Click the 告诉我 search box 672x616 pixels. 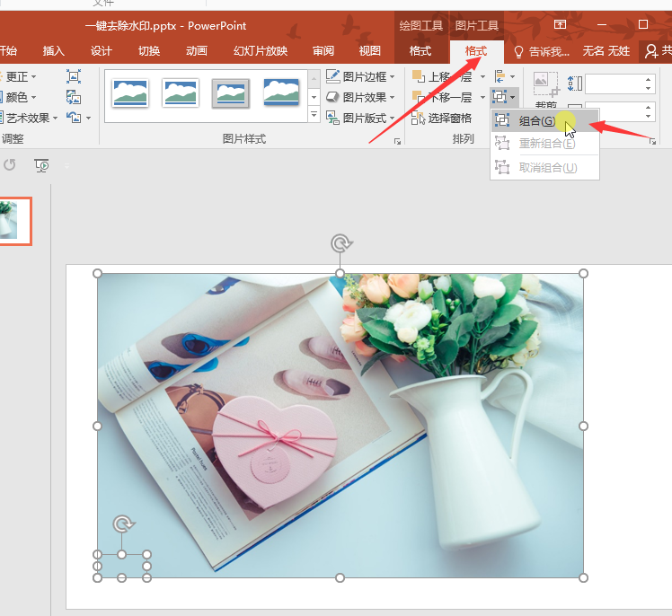pyautogui.click(x=542, y=51)
